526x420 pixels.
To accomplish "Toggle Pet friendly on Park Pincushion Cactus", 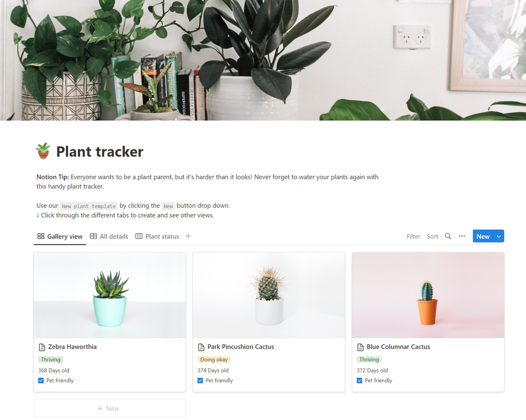I will coord(200,380).
